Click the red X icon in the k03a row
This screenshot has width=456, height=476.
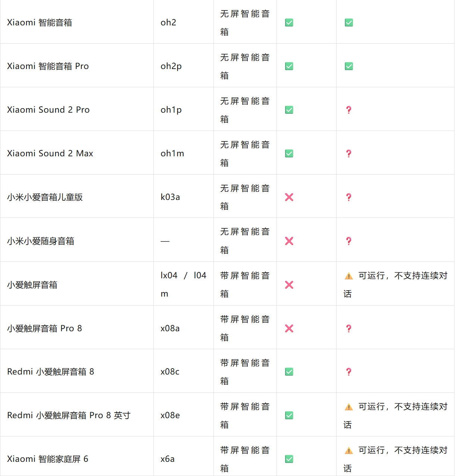pyautogui.click(x=289, y=197)
